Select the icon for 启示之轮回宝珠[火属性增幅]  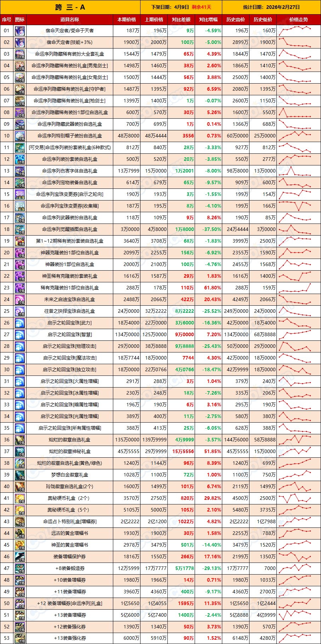click(20, 382)
